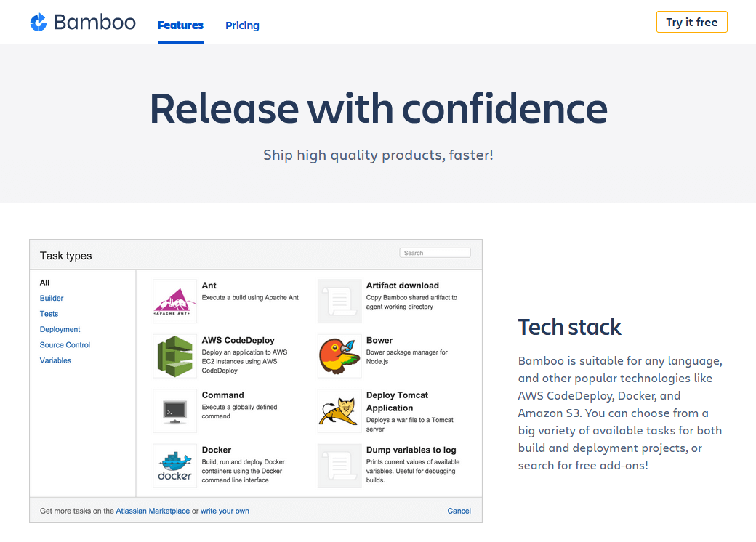Choose the Dump variables to log title

click(x=411, y=450)
